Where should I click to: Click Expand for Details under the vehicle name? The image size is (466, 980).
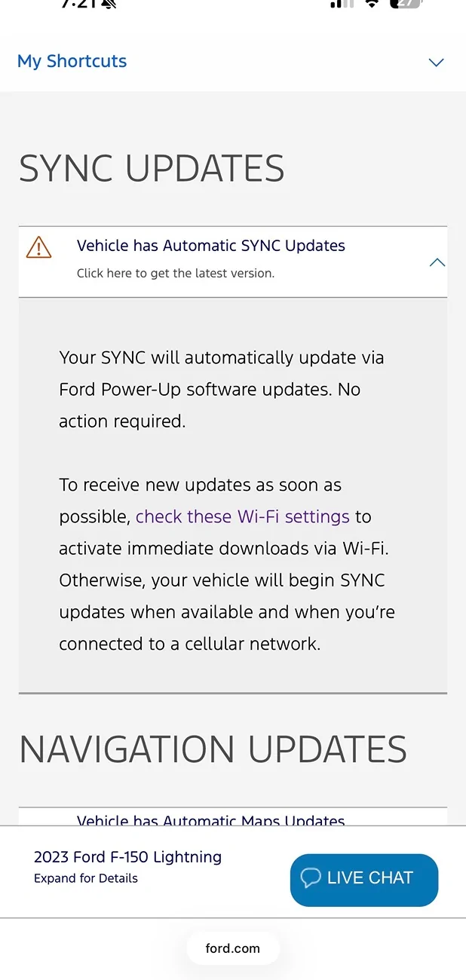[x=86, y=878]
